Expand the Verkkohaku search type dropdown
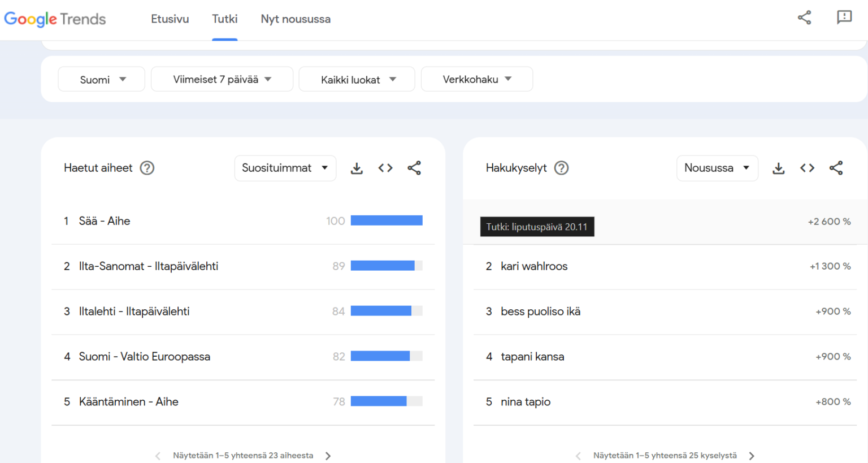The image size is (868, 463). pos(477,79)
